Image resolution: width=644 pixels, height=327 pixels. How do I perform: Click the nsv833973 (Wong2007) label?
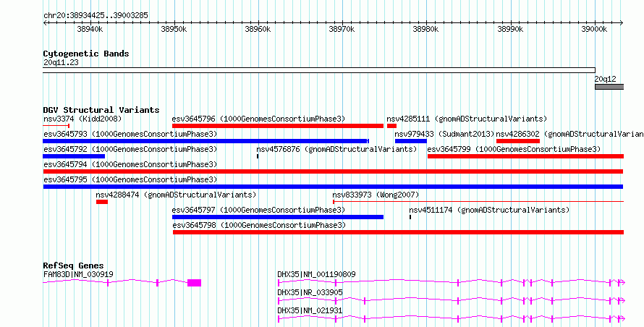pos(376,195)
